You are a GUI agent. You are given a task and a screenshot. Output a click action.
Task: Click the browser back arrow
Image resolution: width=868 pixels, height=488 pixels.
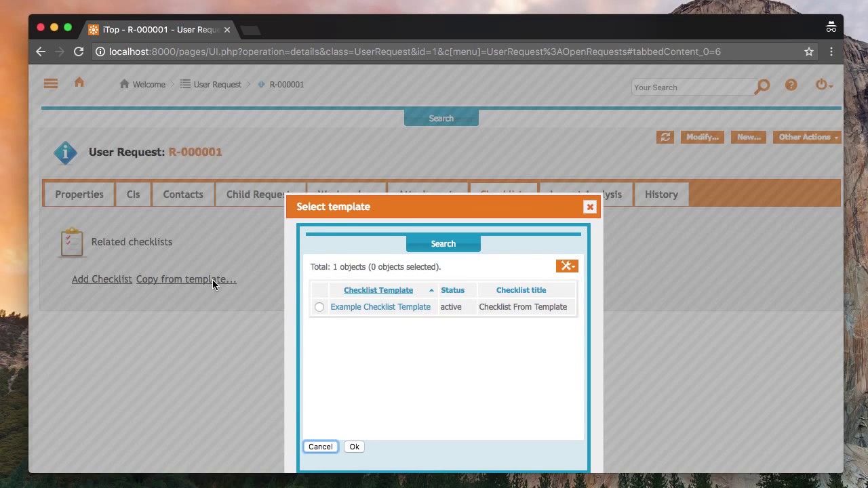click(41, 52)
